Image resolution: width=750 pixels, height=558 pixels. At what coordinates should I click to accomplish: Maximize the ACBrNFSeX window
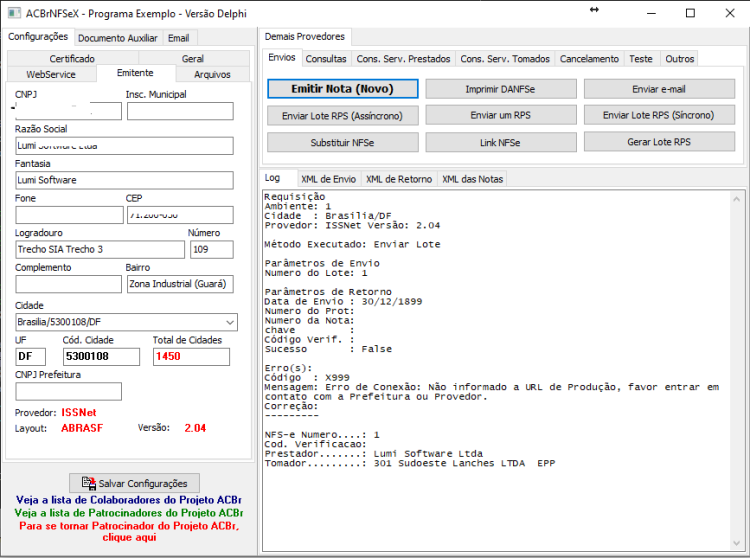[x=690, y=13]
